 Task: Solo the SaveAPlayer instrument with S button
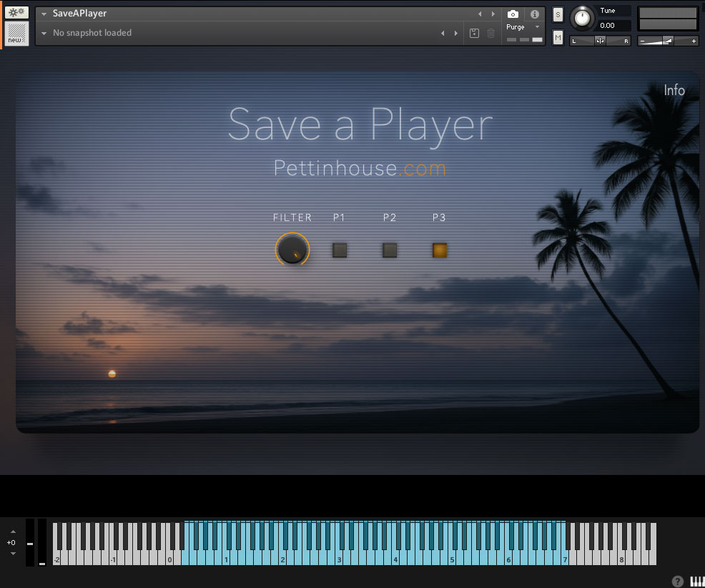[558, 14]
